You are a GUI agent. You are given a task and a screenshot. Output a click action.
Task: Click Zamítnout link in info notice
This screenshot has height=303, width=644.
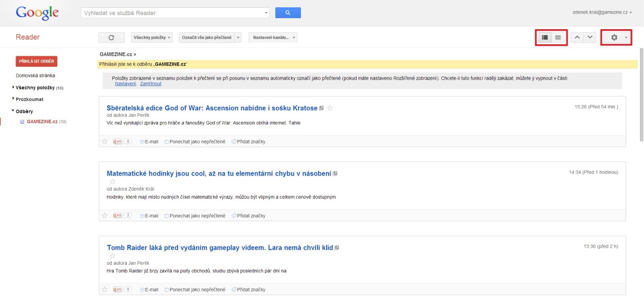pyautogui.click(x=151, y=84)
